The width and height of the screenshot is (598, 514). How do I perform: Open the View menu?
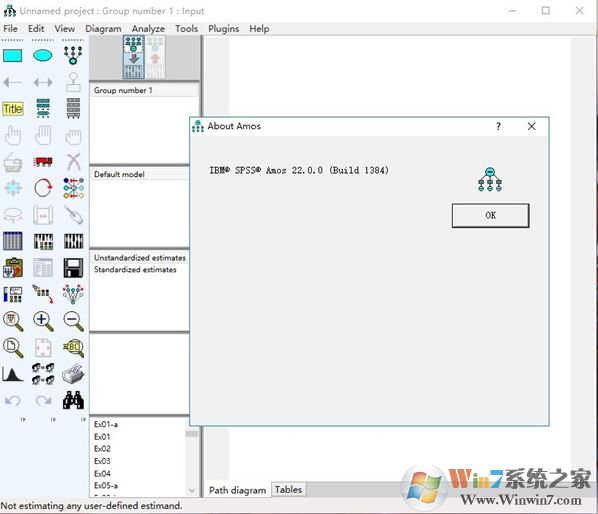click(x=64, y=29)
